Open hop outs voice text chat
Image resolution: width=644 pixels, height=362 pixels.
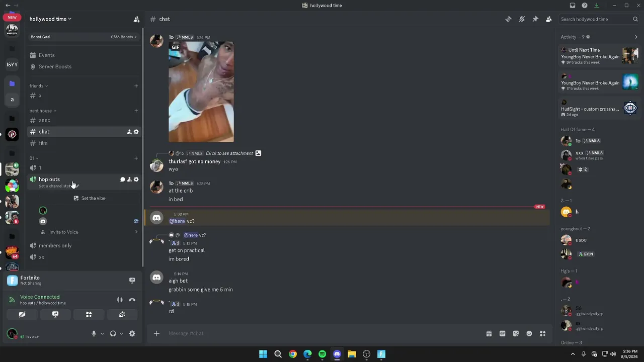click(x=122, y=179)
